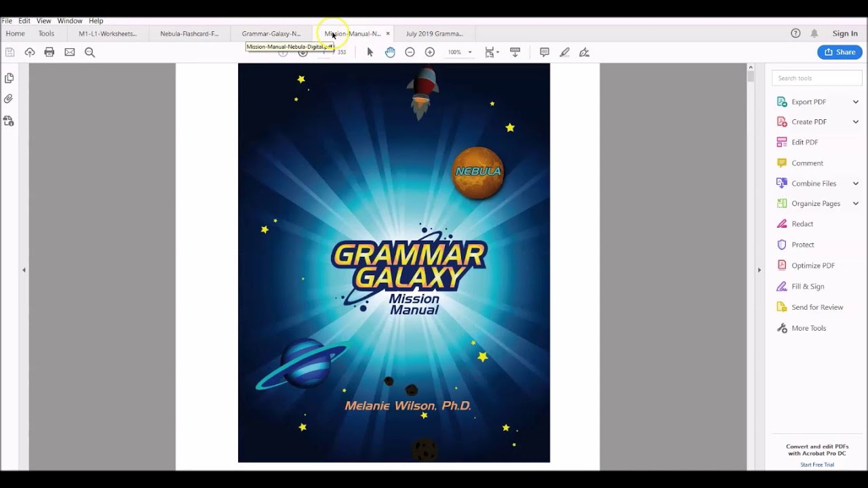This screenshot has width=868, height=488.
Task: Print the document with printer icon
Action: tap(50, 52)
